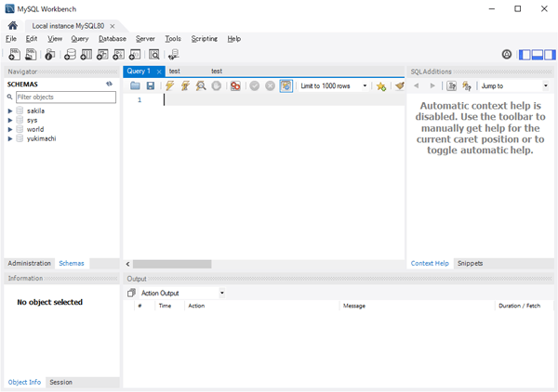Open the Database menu
The height and width of the screenshot is (392, 558).
(112, 39)
